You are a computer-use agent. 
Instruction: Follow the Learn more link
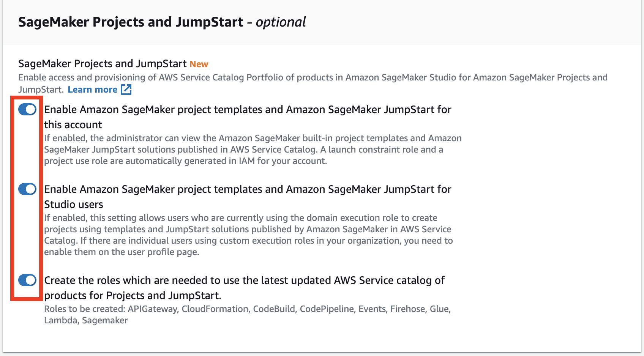93,90
